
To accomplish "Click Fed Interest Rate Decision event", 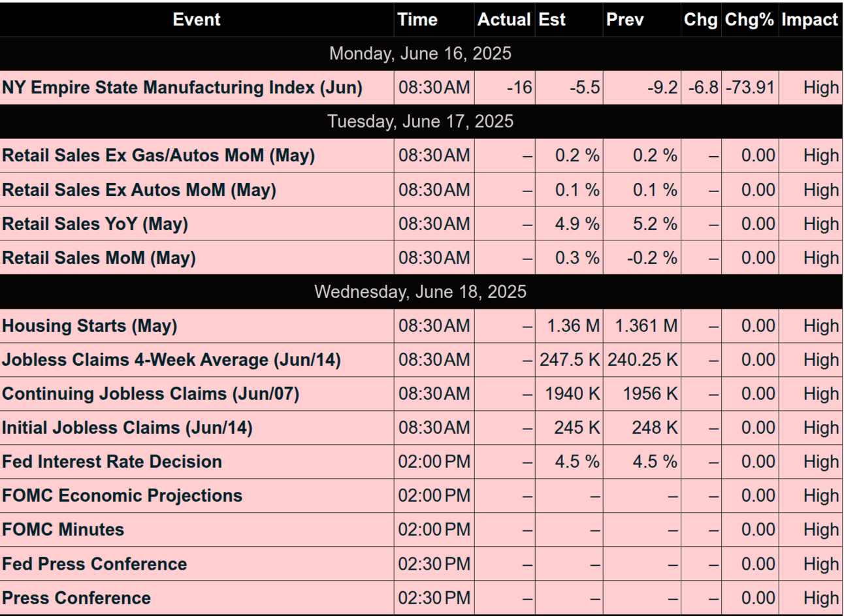I will click(x=112, y=461).
